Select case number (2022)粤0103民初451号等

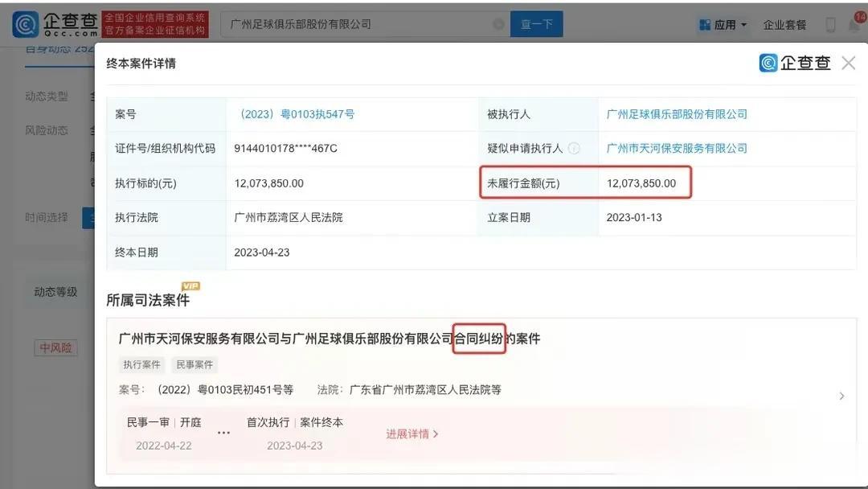click(225, 390)
